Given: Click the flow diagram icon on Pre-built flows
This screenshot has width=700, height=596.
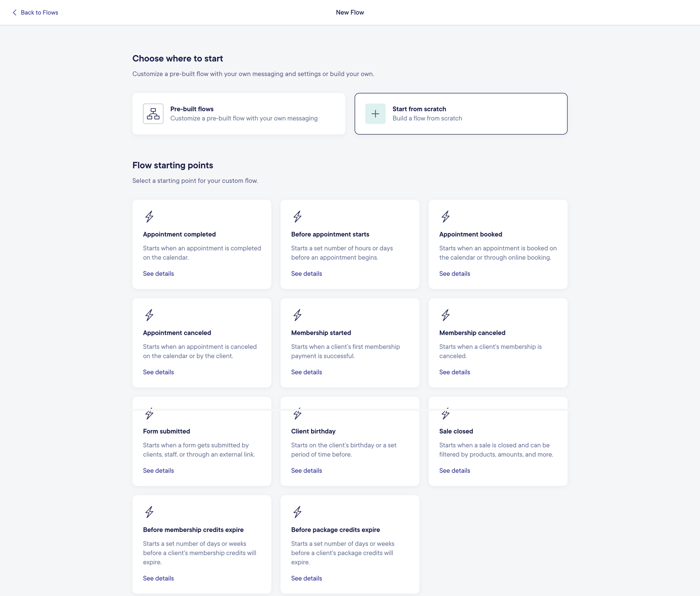Looking at the screenshot, I should (x=153, y=113).
